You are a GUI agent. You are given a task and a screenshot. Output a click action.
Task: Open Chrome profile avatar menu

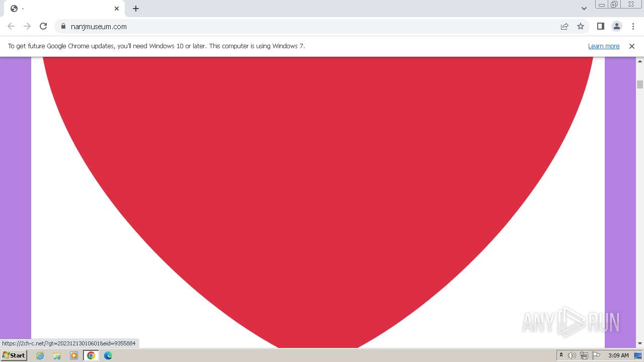click(616, 26)
